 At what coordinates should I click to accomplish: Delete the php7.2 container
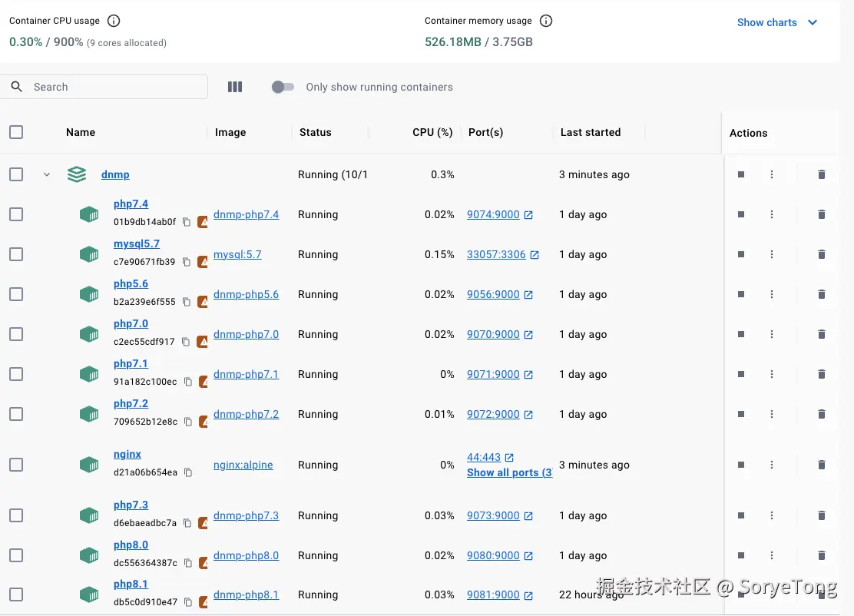point(821,414)
